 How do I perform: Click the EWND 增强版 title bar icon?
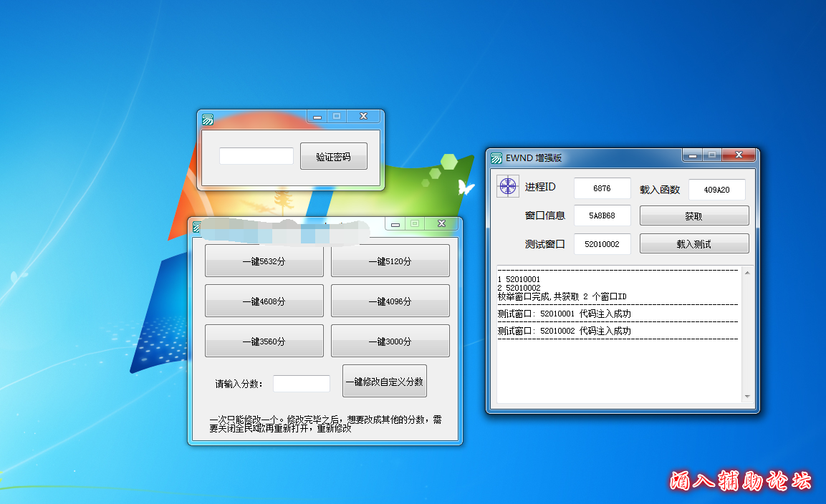[496, 157]
